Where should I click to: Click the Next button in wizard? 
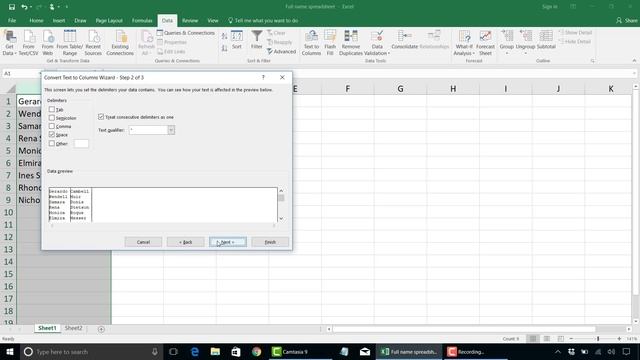pos(228,242)
